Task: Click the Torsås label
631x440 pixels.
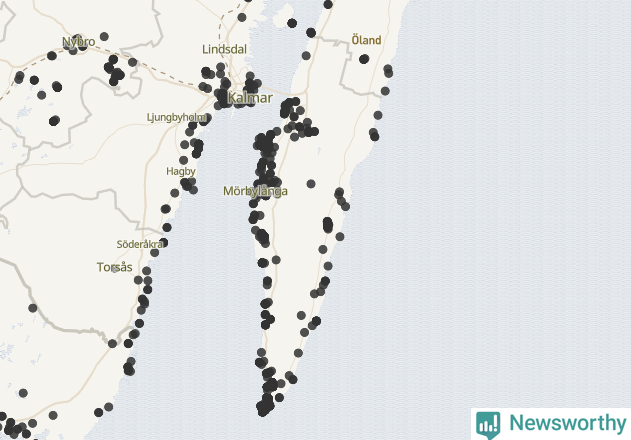Action: (x=114, y=267)
